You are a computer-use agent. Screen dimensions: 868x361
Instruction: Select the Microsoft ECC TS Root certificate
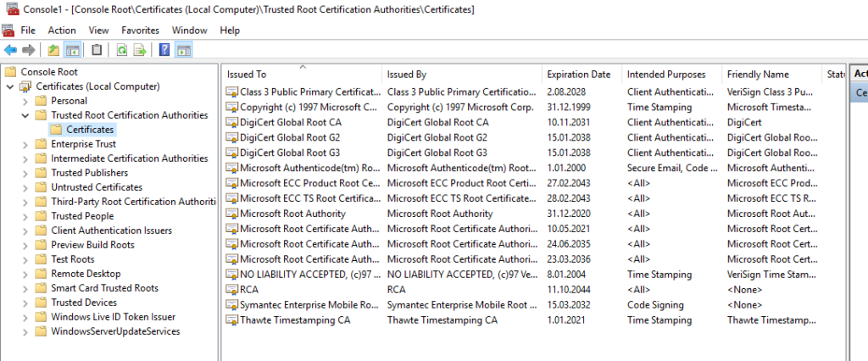tap(310, 198)
